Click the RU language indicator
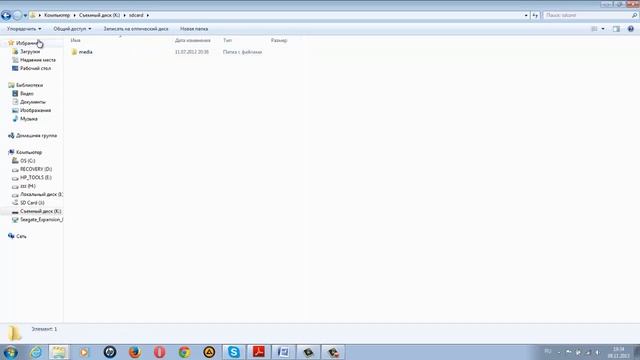The height and width of the screenshot is (360, 640). (548, 351)
